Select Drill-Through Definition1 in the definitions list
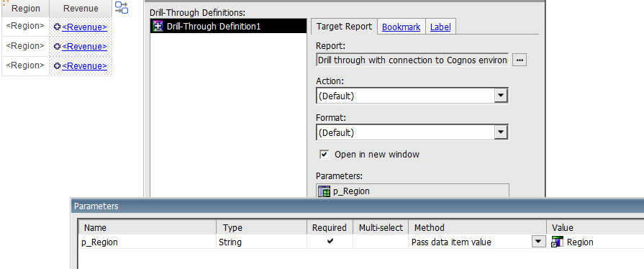644x269 pixels. coord(228,27)
